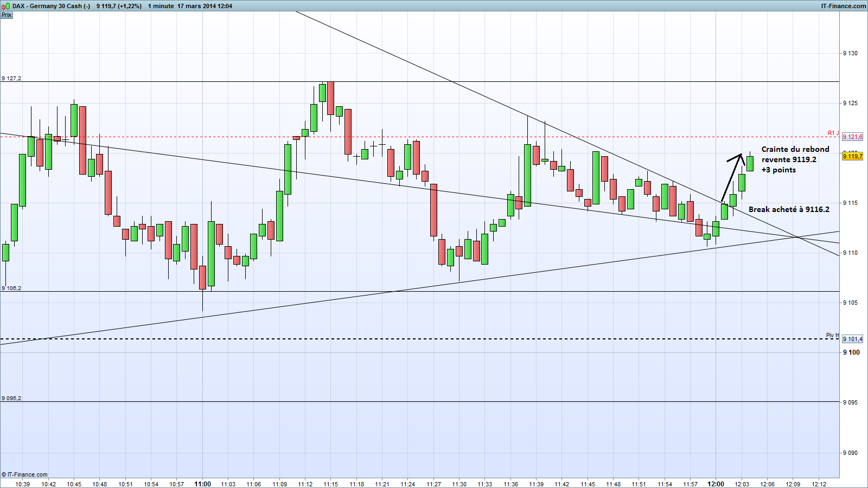The image size is (868, 488).
Task: Click the 11:18 time axis label
Action: click(x=356, y=484)
